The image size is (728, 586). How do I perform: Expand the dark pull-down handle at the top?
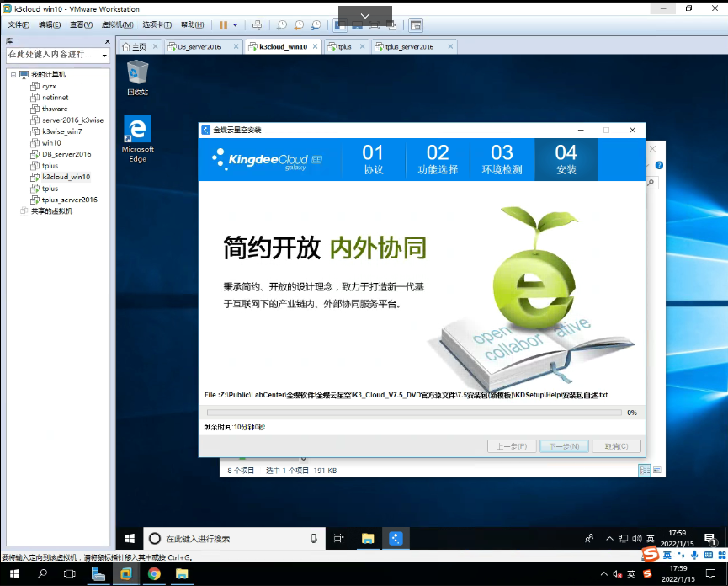coord(365,16)
